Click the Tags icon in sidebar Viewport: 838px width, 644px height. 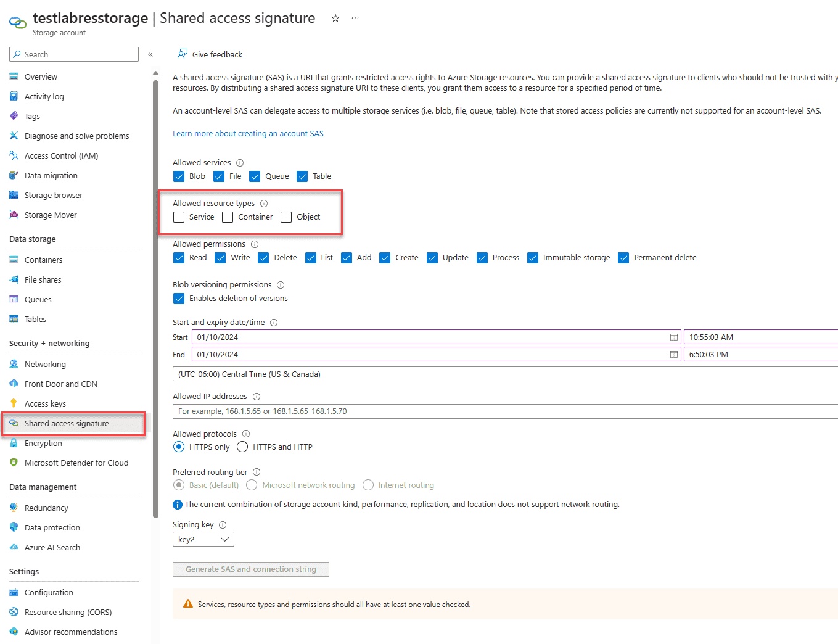14,116
